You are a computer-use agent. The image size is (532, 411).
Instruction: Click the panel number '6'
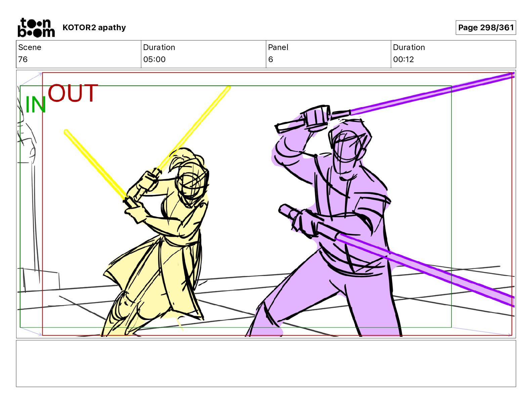pyautogui.click(x=270, y=59)
